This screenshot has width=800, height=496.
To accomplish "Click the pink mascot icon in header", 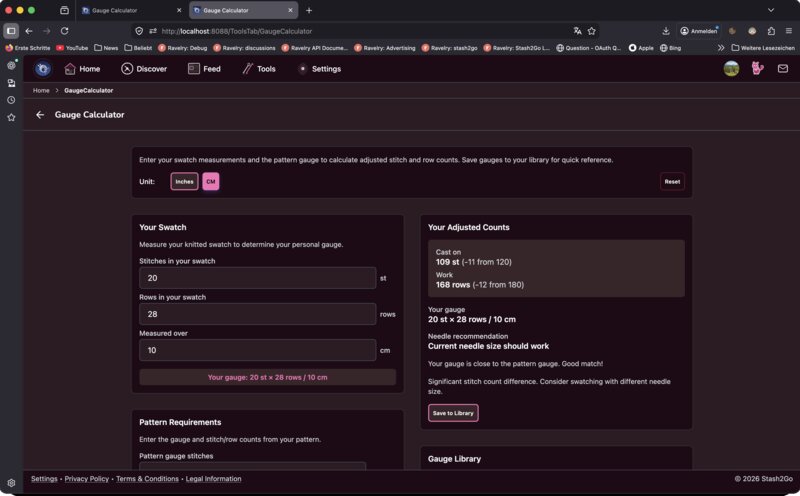I will point(757,69).
